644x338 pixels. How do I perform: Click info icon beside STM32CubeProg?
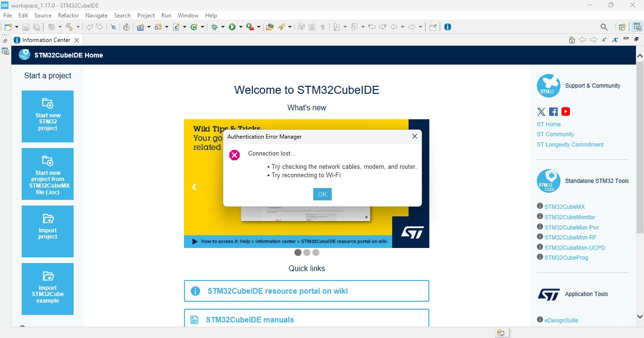(540, 257)
